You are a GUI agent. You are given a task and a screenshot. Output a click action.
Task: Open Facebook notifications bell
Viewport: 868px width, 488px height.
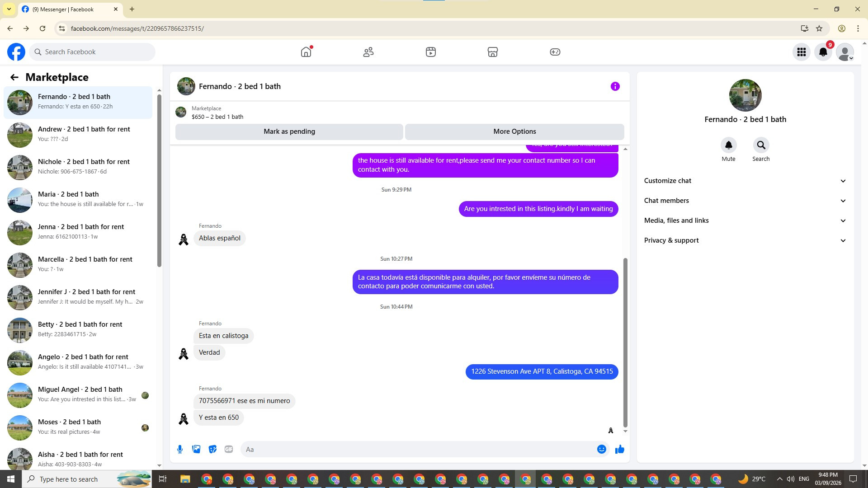[823, 52]
